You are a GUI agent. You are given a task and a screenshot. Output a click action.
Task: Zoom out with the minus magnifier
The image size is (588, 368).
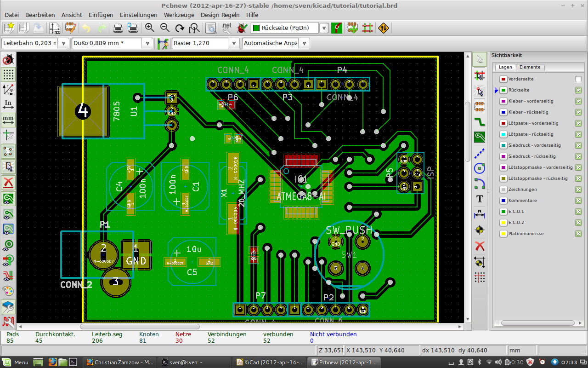164,28
